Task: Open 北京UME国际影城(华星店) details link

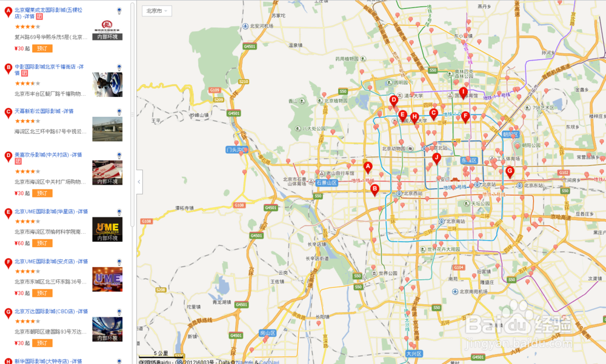Action: pos(52,211)
